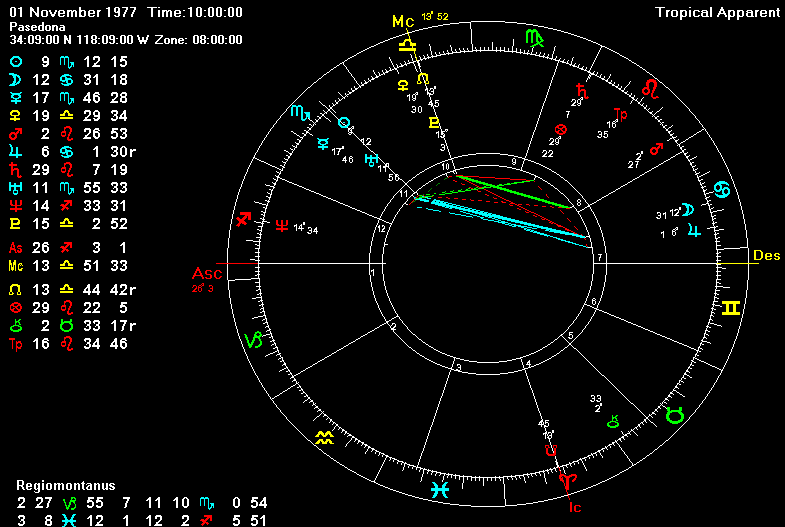This screenshot has width=785, height=527.
Task: Click the red 'As' row label in the table
Action: [16, 248]
